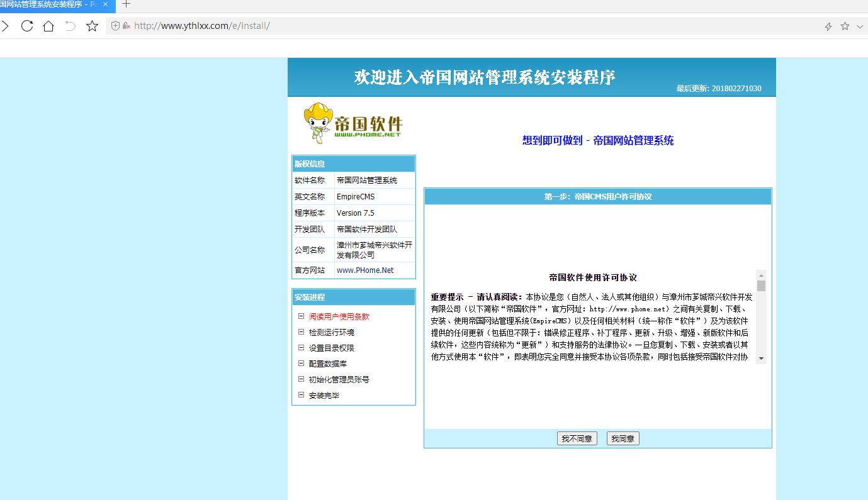Click the box icon beside 配置数据库
This screenshot has height=500, width=868.
coord(301,364)
